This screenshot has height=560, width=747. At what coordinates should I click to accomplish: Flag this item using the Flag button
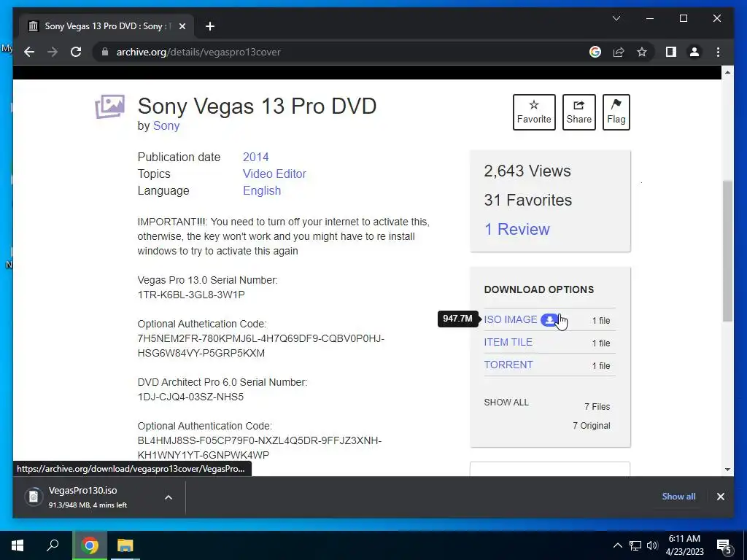[616, 112]
